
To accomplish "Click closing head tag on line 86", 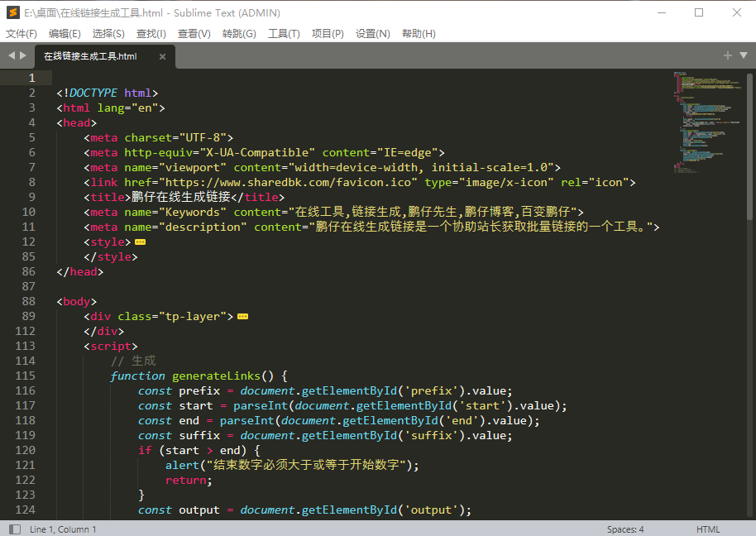I will pyautogui.click(x=79, y=272).
